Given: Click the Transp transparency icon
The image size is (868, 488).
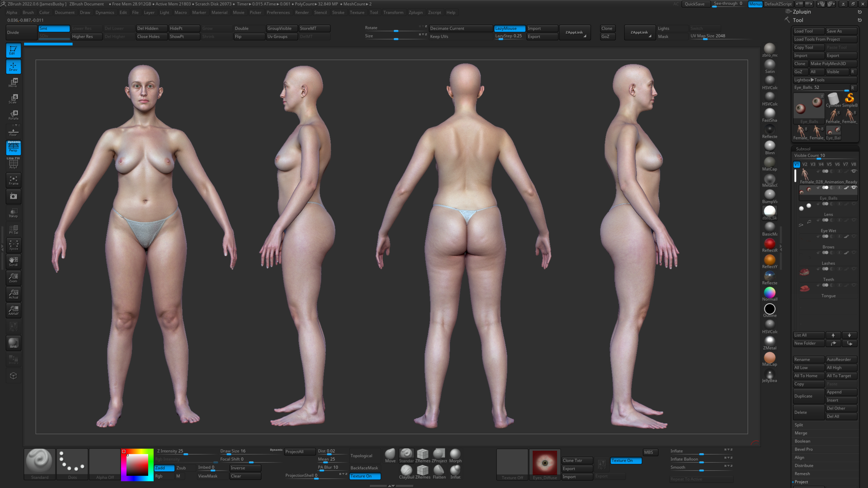Looking at the screenshot, I should 14,213.
